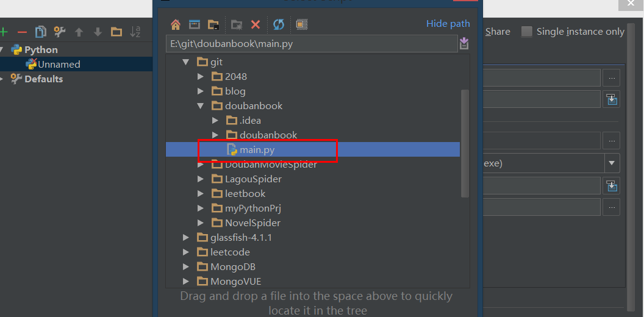Expand the Defaults node in configurations

(2, 79)
